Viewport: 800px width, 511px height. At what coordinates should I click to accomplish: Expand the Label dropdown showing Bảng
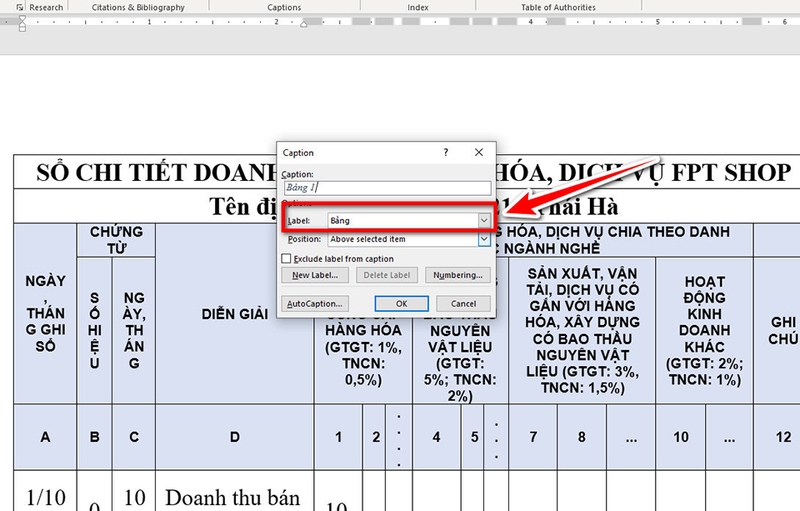coord(484,220)
